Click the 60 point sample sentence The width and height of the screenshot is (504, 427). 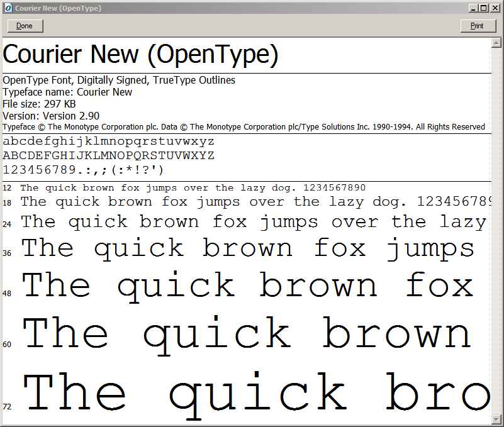tap(247, 336)
